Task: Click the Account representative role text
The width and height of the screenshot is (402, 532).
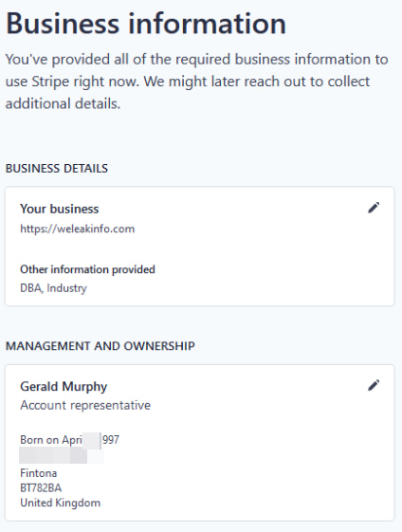Action: (x=85, y=405)
